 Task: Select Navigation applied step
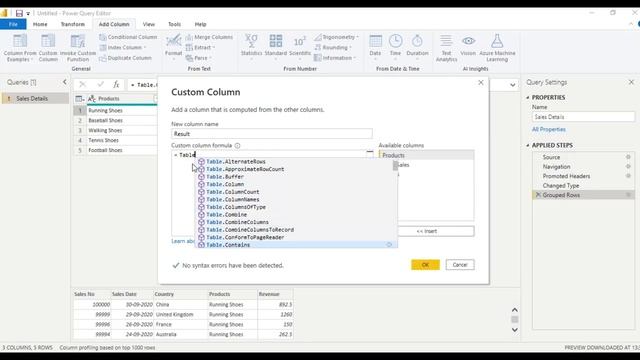click(584, 167)
